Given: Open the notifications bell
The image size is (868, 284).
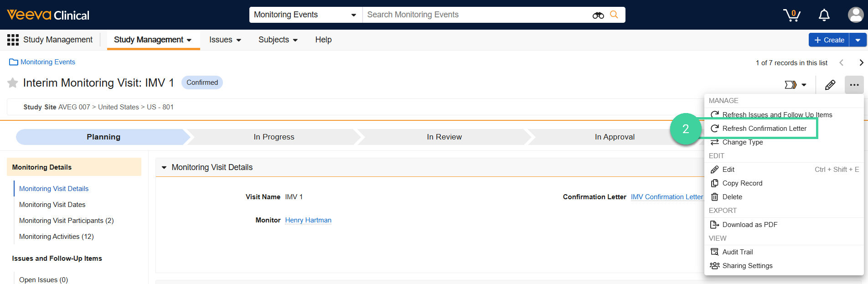Looking at the screenshot, I should 824,15.
